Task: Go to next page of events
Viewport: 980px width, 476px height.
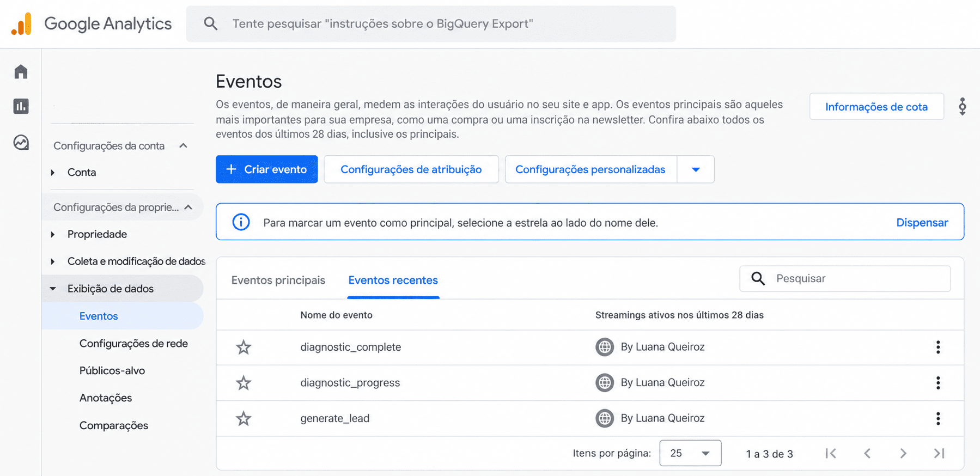Action: pos(903,453)
